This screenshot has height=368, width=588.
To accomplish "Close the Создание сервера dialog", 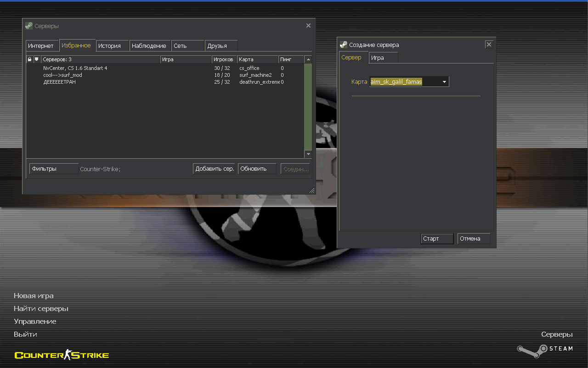I will click(x=489, y=45).
